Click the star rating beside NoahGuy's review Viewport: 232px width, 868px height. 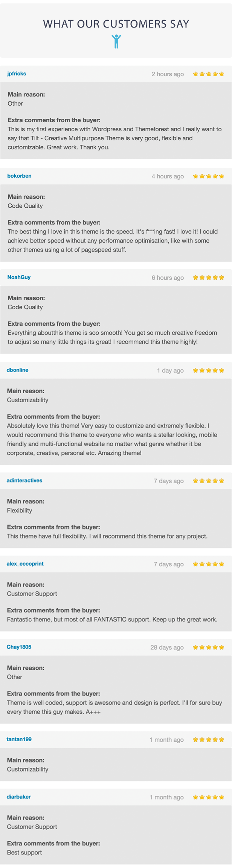pyautogui.click(x=208, y=278)
